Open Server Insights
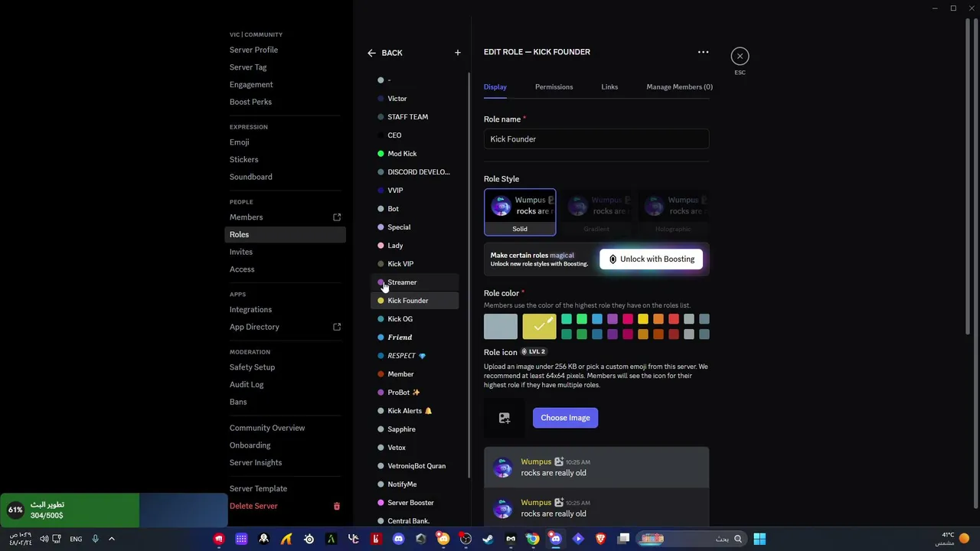The image size is (980, 551). coord(255,463)
